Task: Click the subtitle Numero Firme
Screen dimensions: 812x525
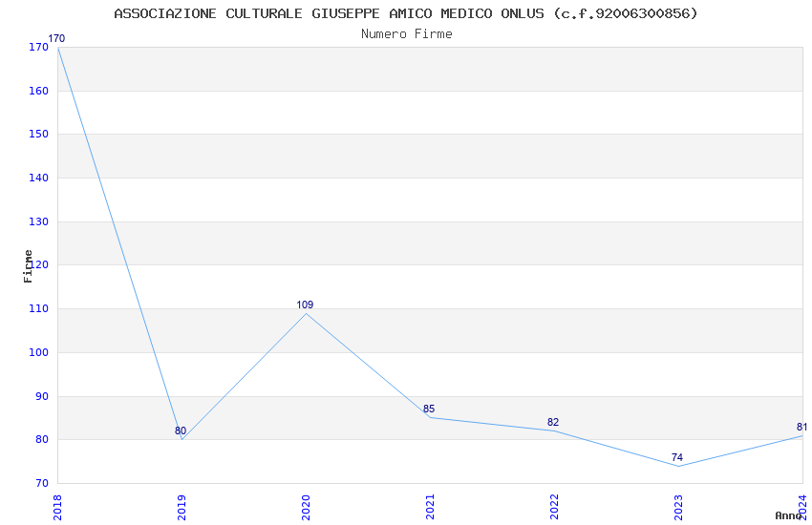Action: pyautogui.click(x=407, y=34)
